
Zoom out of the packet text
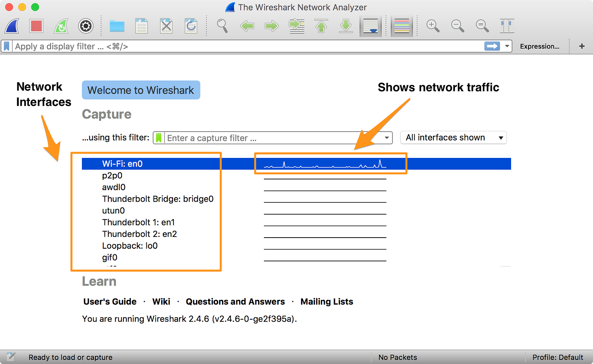457,26
